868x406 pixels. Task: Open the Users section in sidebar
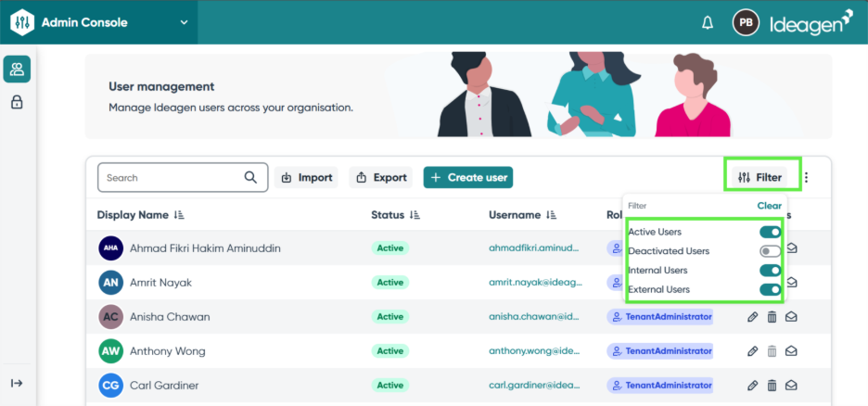coord(17,69)
